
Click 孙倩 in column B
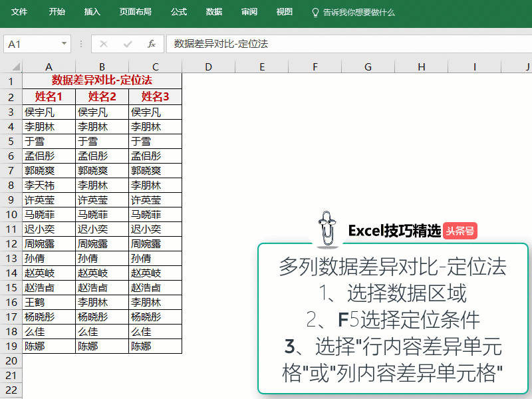coord(102,258)
